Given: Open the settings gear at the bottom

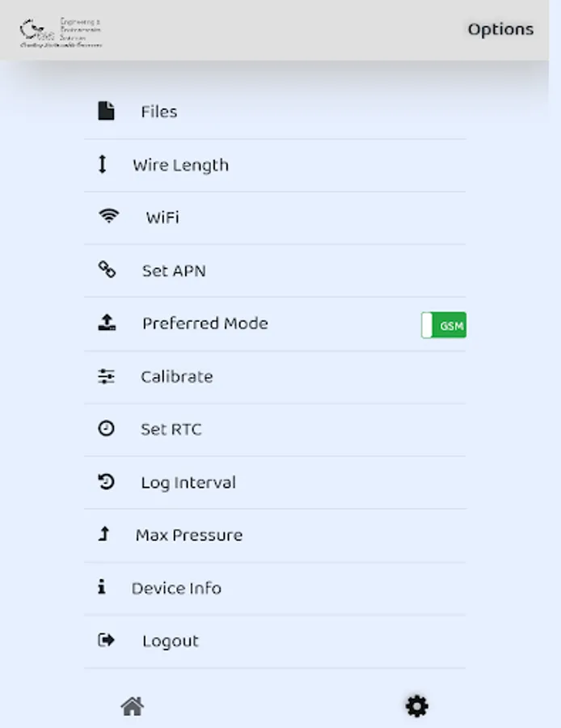Looking at the screenshot, I should tap(415, 705).
